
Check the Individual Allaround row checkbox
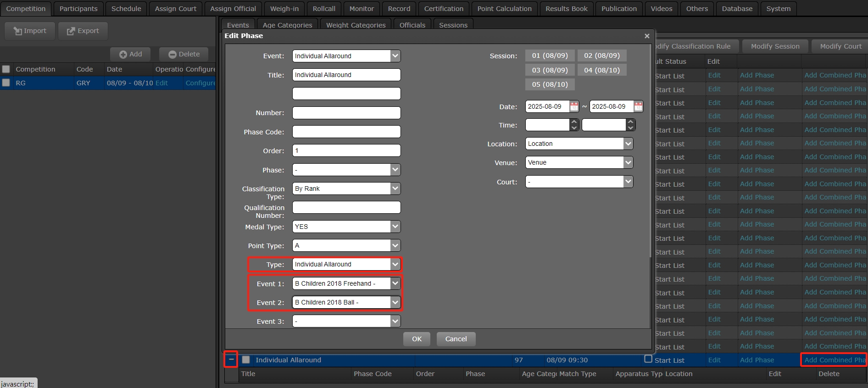point(246,360)
